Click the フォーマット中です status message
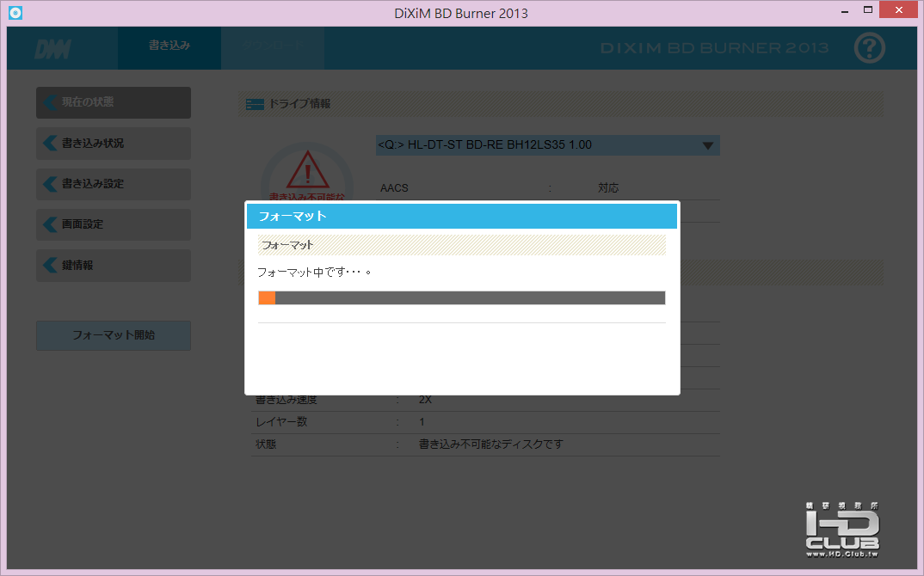924x576 pixels. click(x=314, y=273)
